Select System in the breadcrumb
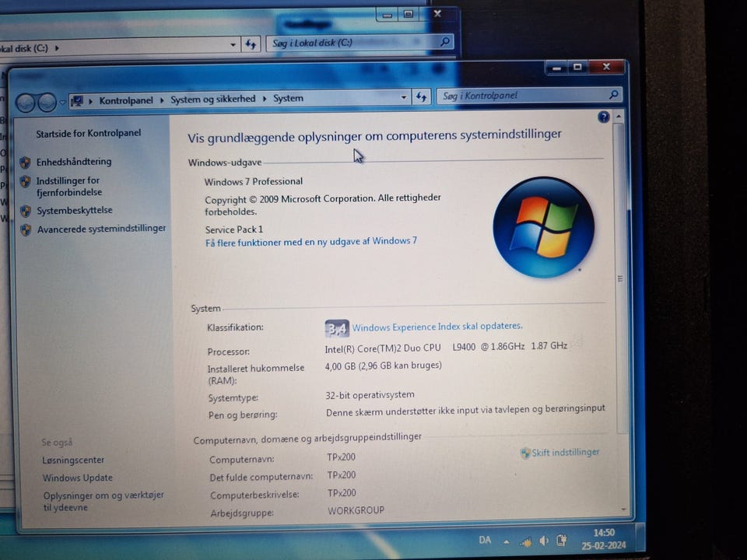 288,98
